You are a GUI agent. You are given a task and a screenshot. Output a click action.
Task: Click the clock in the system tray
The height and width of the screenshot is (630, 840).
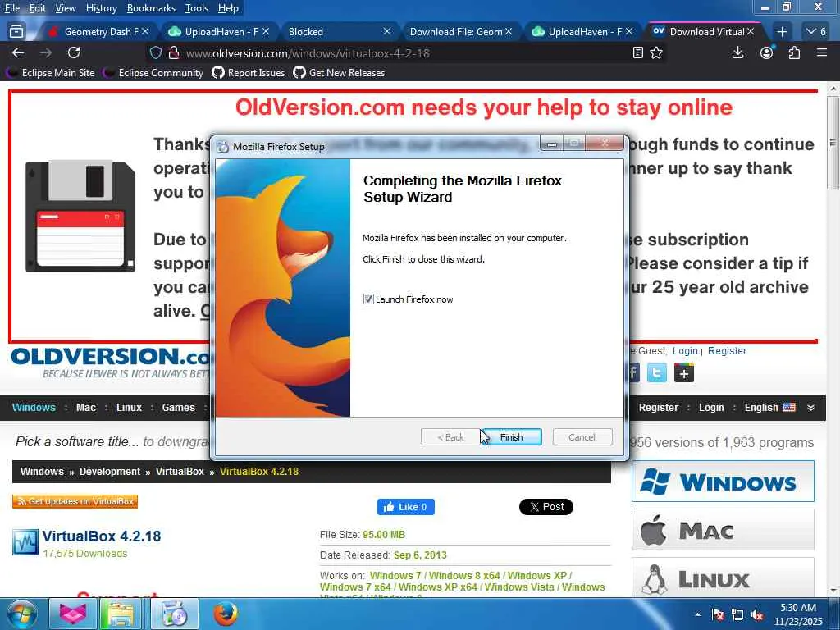pos(798,614)
